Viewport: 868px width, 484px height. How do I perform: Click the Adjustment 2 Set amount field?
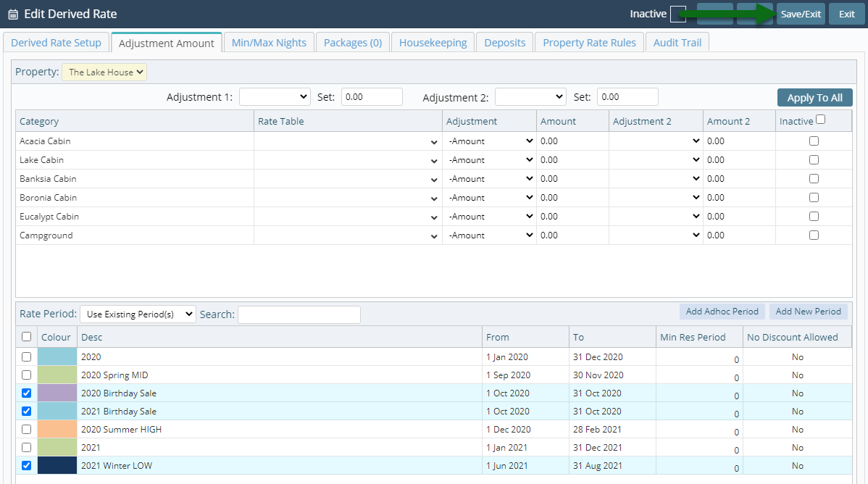pyautogui.click(x=627, y=97)
